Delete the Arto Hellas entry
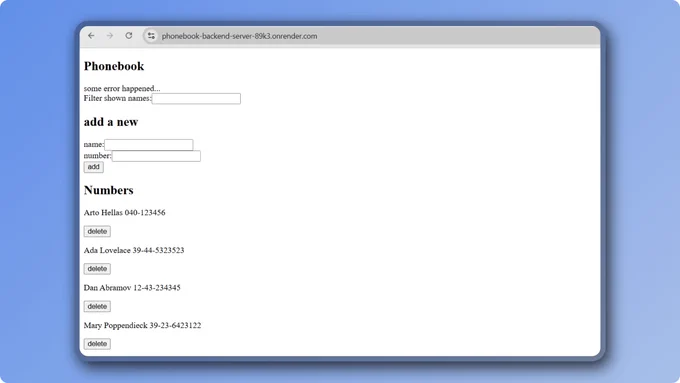This screenshot has height=383, width=680. pos(97,231)
